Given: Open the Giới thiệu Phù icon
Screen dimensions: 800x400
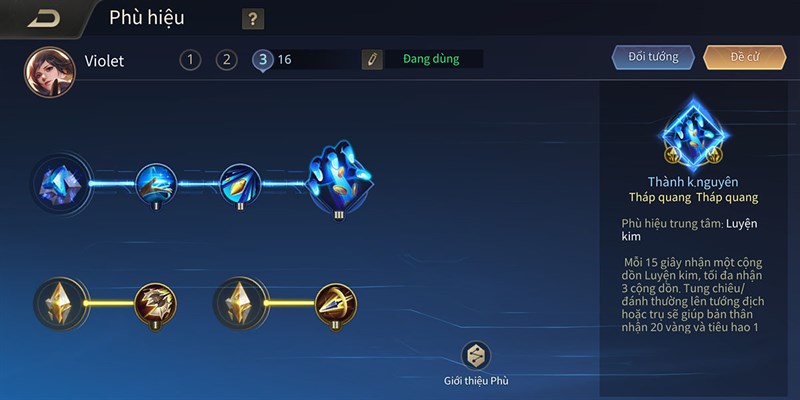Looking at the screenshot, I should tap(476, 356).
